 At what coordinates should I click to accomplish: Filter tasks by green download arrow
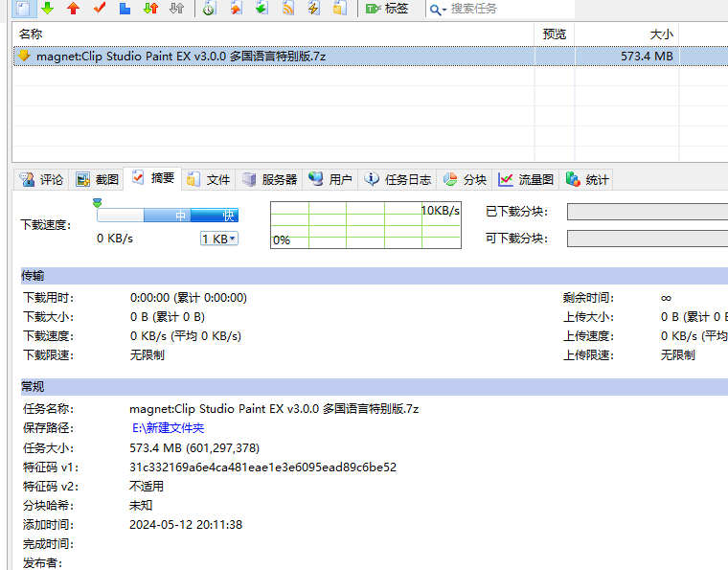47,8
